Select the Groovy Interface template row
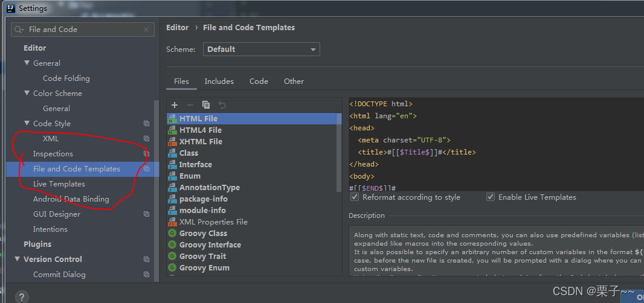The width and height of the screenshot is (644, 303). click(251, 244)
